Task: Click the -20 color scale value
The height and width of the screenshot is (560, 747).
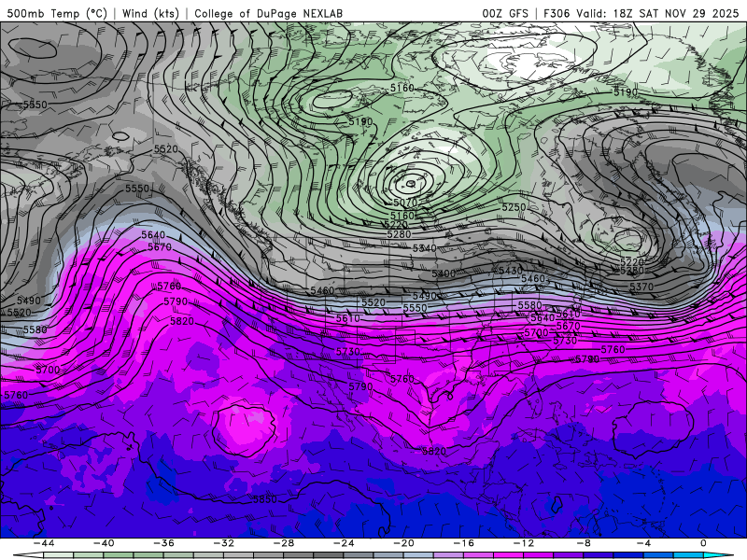Action: 403,543
